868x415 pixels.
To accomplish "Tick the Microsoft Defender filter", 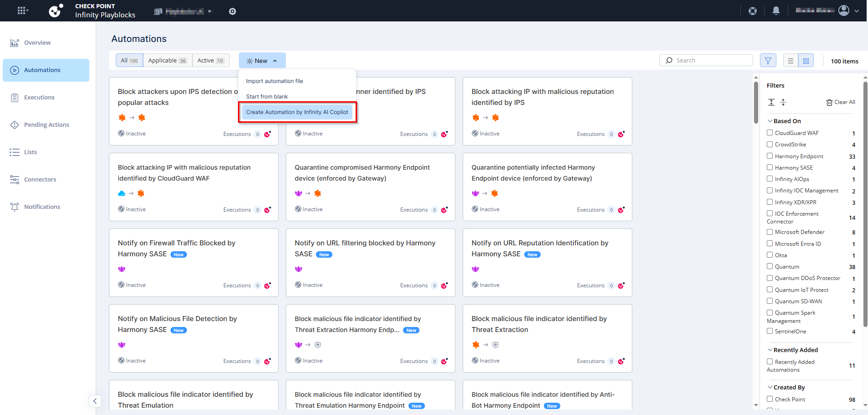I will (770, 232).
